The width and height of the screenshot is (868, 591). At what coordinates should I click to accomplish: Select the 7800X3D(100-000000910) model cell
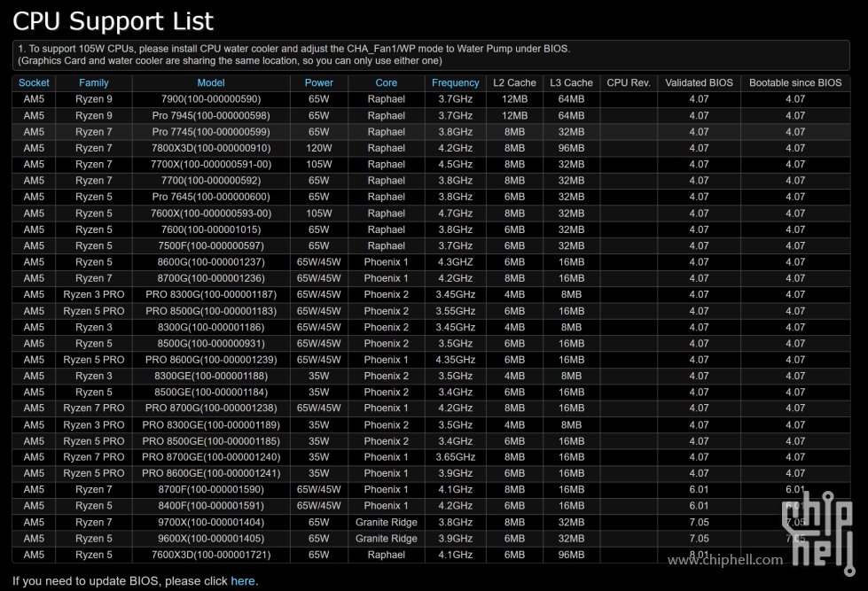211,148
